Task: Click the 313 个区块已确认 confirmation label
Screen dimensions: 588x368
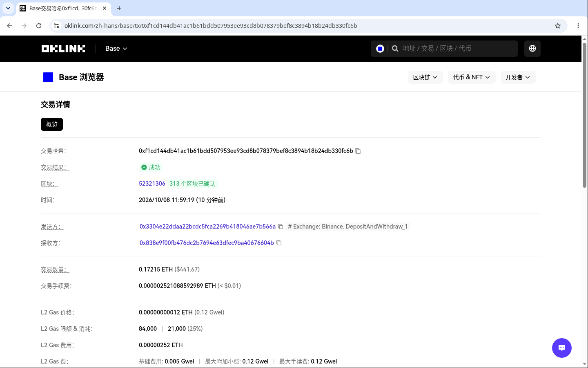Action: 192,184
